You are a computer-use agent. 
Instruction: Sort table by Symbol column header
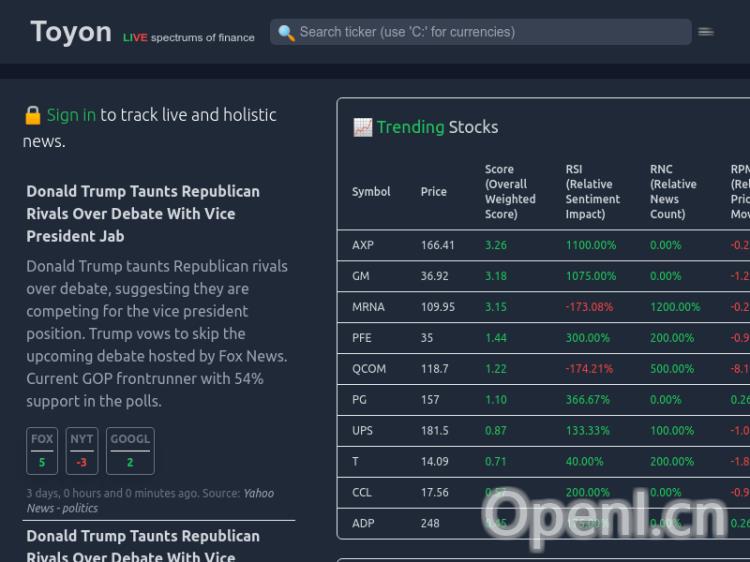(371, 192)
